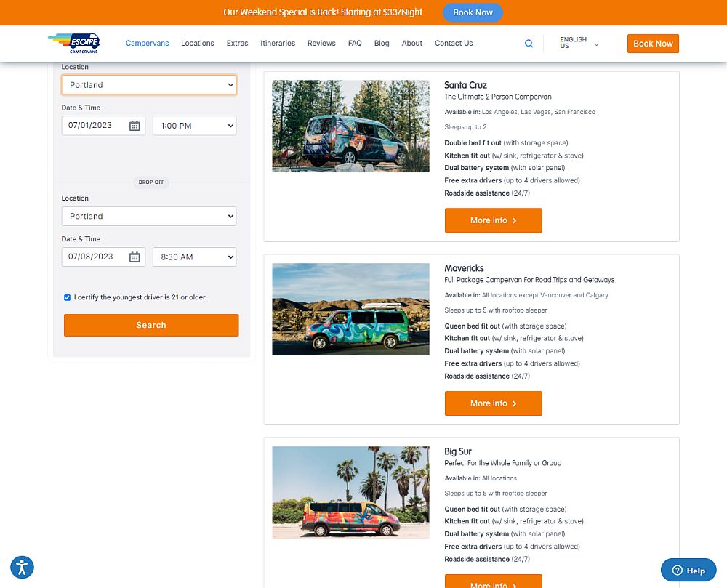This screenshot has width=727, height=588.
Task: Uncheck the youngest driver age certification
Action: point(67,297)
